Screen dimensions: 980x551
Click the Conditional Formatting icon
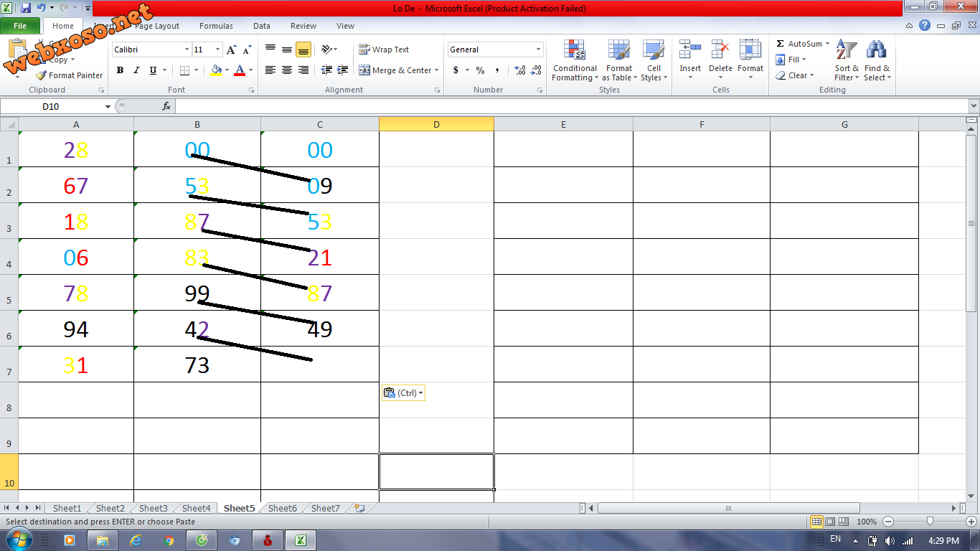tap(574, 51)
